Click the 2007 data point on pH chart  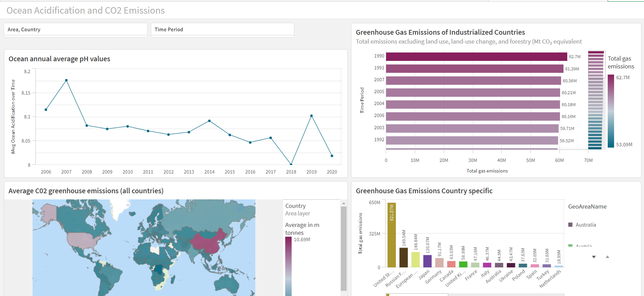click(66, 80)
